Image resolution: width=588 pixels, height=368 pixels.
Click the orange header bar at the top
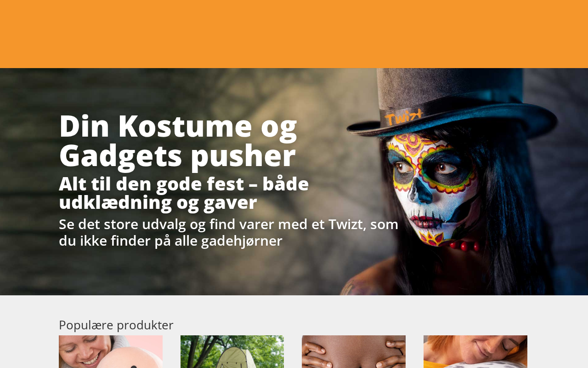click(x=294, y=34)
